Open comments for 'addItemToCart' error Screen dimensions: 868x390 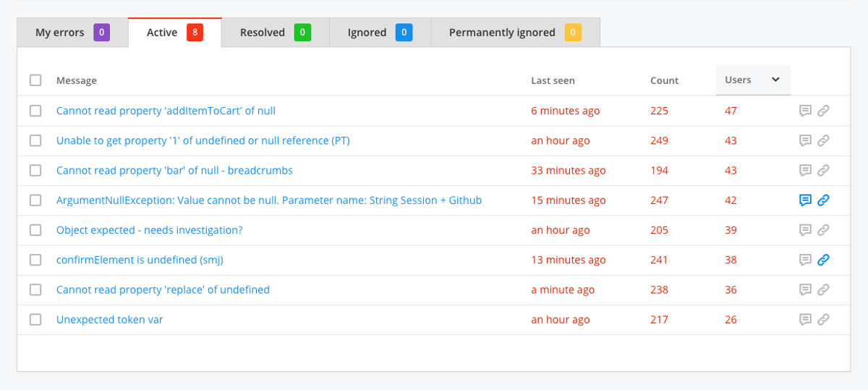click(x=805, y=111)
